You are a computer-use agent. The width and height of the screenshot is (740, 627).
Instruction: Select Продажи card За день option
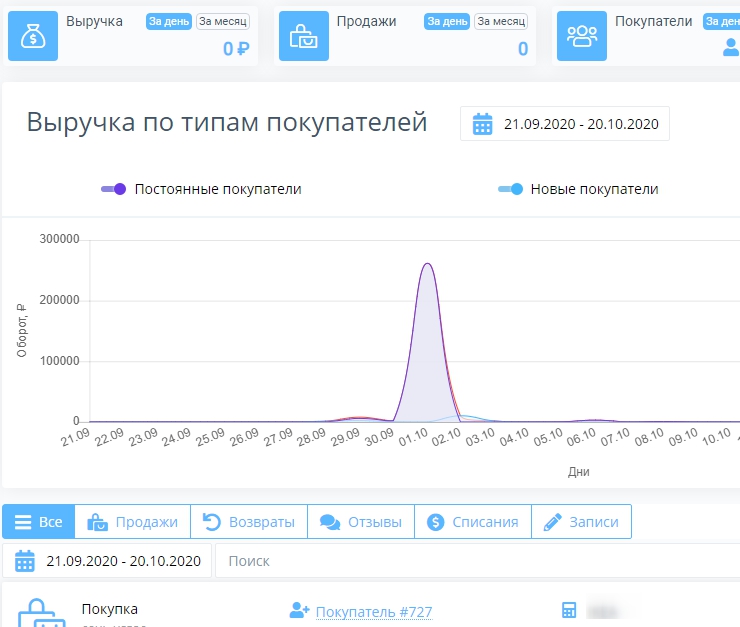coord(446,21)
